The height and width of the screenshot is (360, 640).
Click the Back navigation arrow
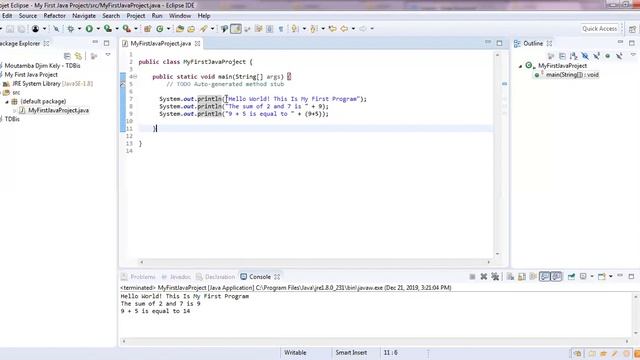point(344,29)
